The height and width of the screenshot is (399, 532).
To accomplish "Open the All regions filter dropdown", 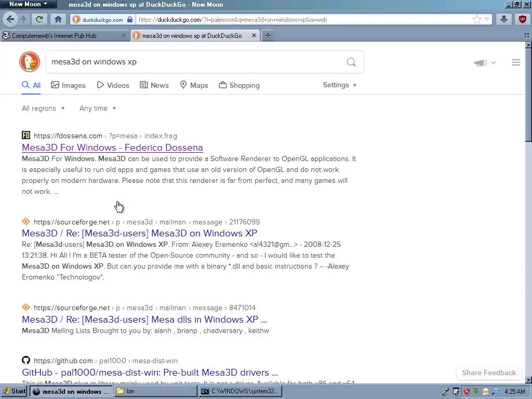I will coord(43,108).
